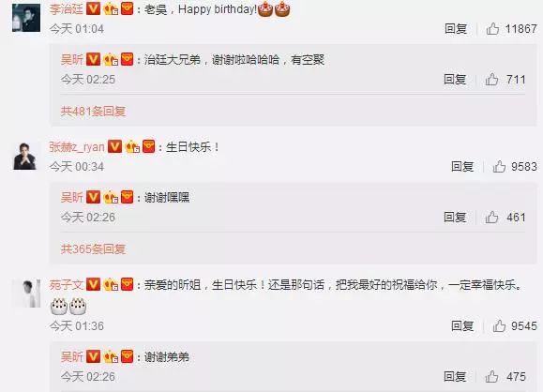The height and width of the screenshot is (392, 543).
Task: Open 李治廷's profile via username link
Action: click(67, 9)
